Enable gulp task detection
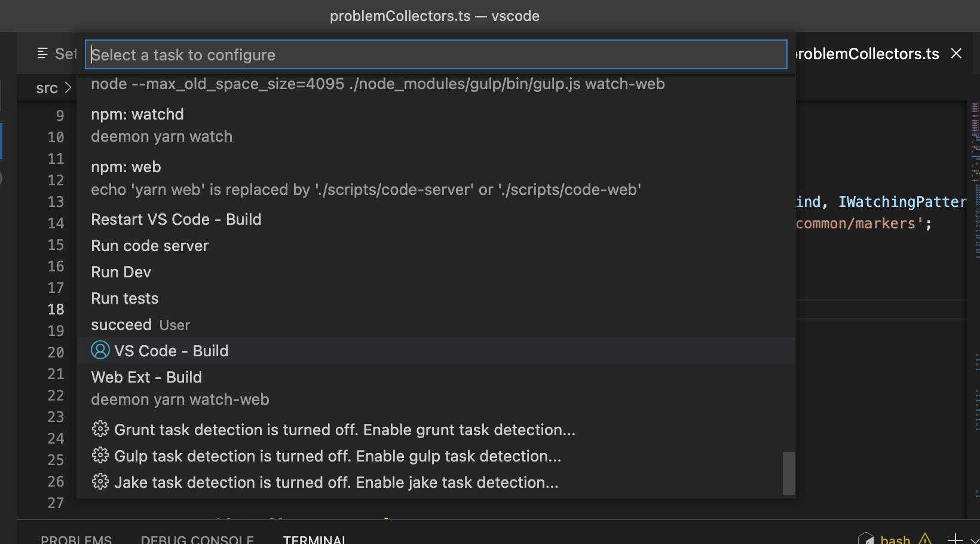This screenshot has height=544, width=980. point(338,456)
